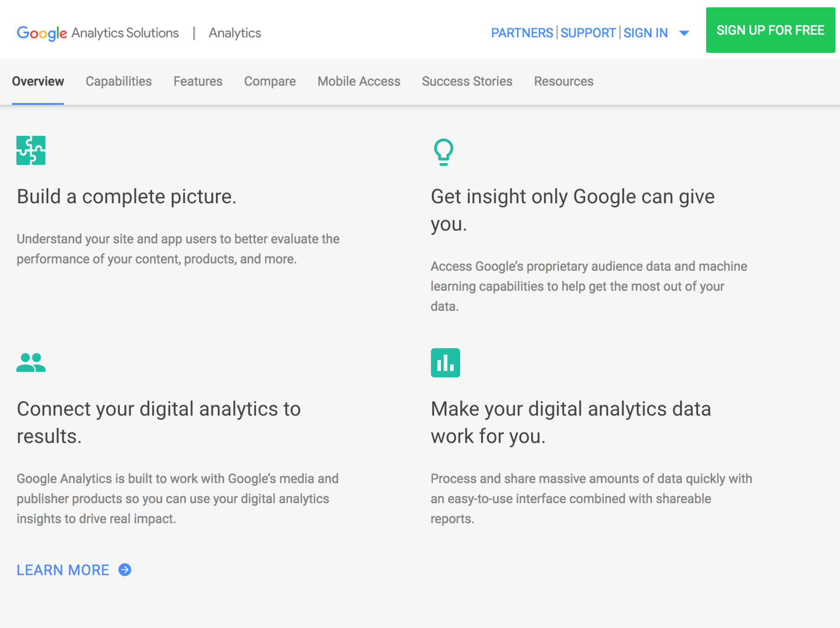Open the Support link
The width and height of the screenshot is (840, 628).
pos(588,33)
